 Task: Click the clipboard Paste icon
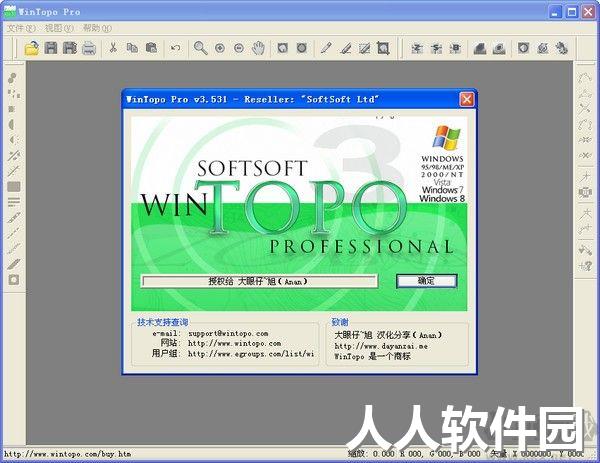(x=152, y=48)
